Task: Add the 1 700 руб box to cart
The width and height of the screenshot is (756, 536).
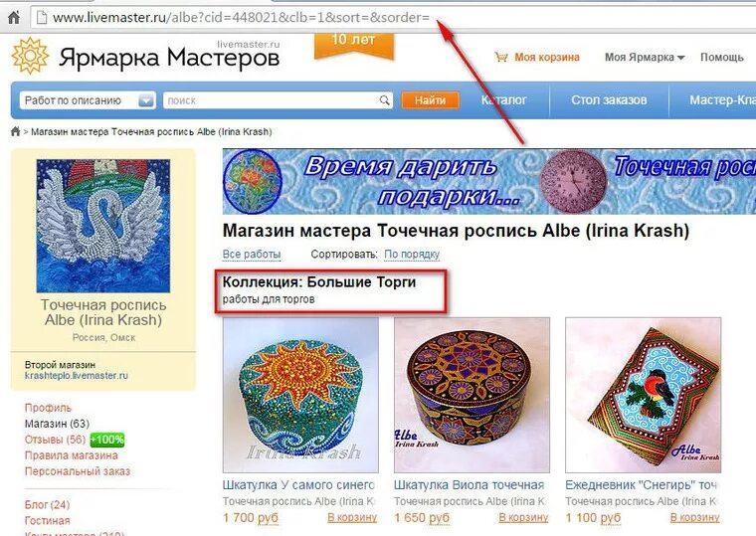Action: pos(352,517)
